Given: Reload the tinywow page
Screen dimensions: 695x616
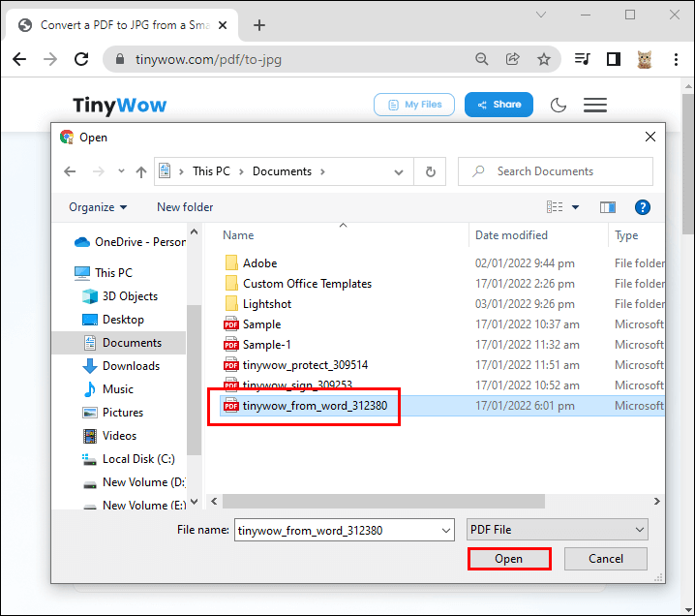Looking at the screenshot, I should 81,59.
